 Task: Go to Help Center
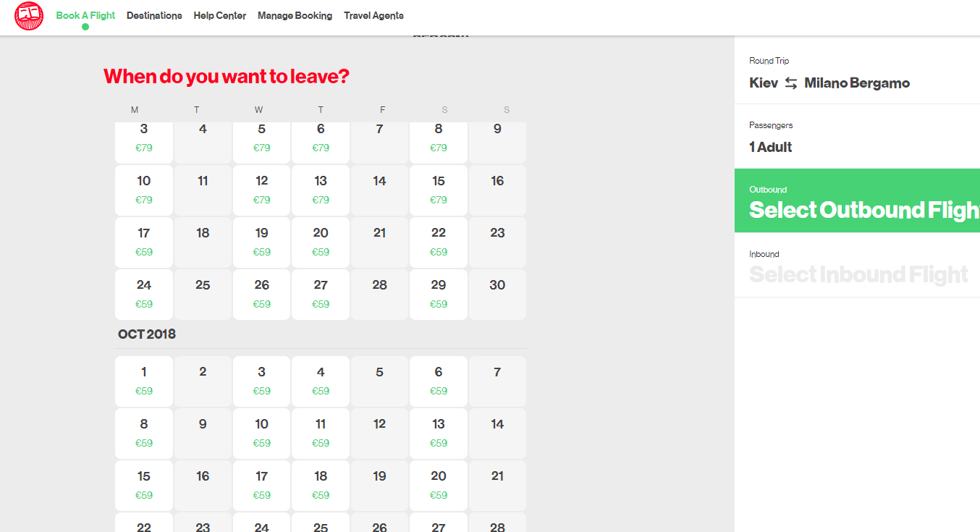[219, 16]
